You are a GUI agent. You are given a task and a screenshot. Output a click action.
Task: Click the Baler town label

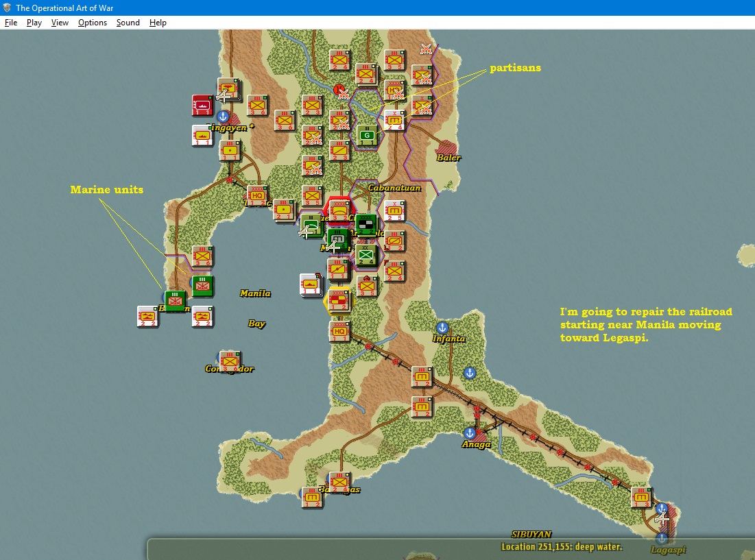tap(448, 158)
